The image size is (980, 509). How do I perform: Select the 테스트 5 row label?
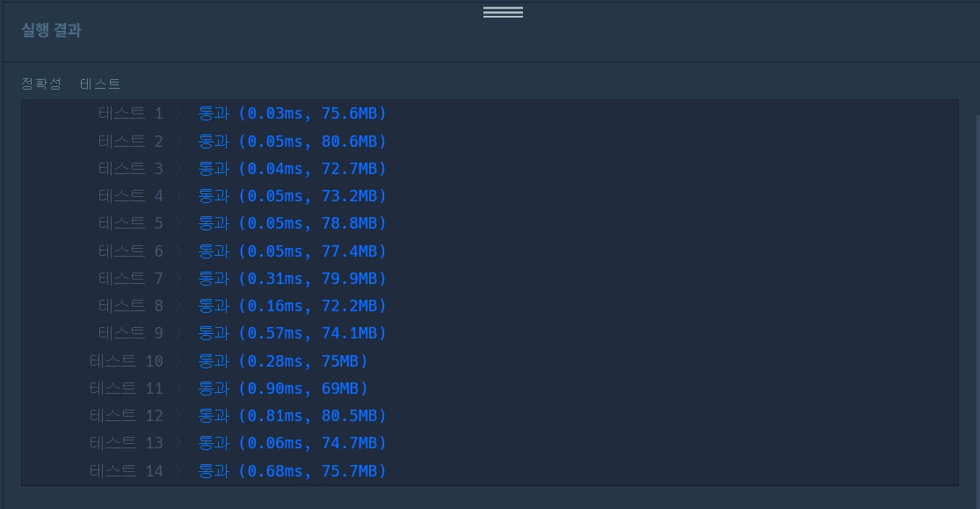(131, 223)
